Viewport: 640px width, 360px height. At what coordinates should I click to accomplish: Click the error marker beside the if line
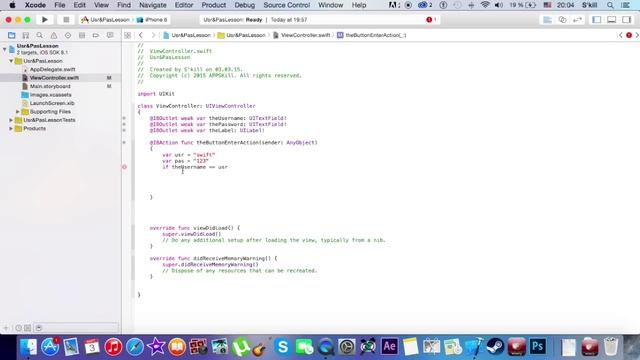pyautogui.click(x=124, y=167)
